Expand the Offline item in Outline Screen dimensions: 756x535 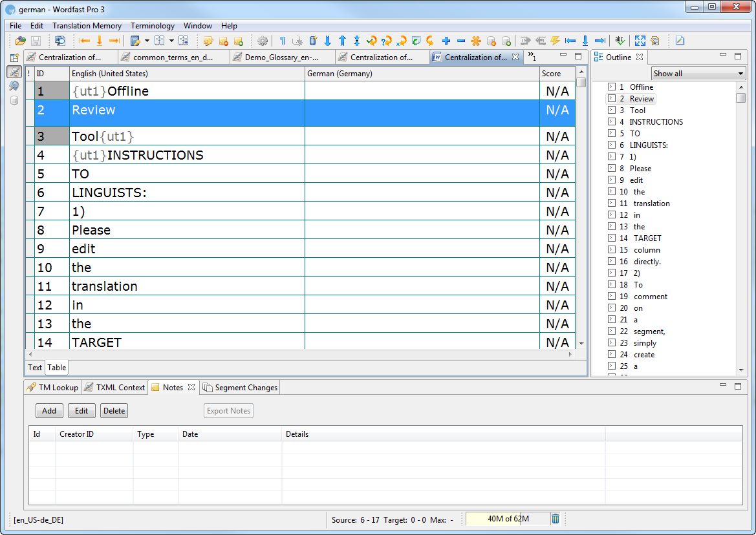611,87
